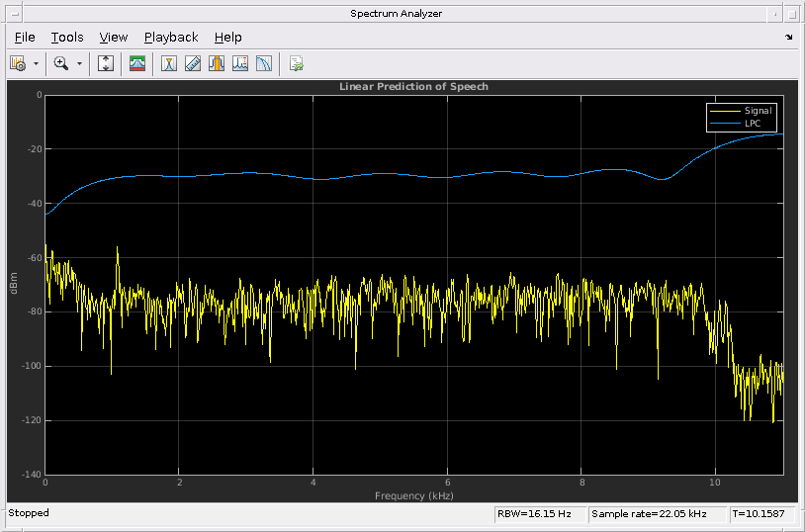Screen dimensions: 805x532
Task: Select the Zoom magnifier tool
Action: click(x=60, y=63)
